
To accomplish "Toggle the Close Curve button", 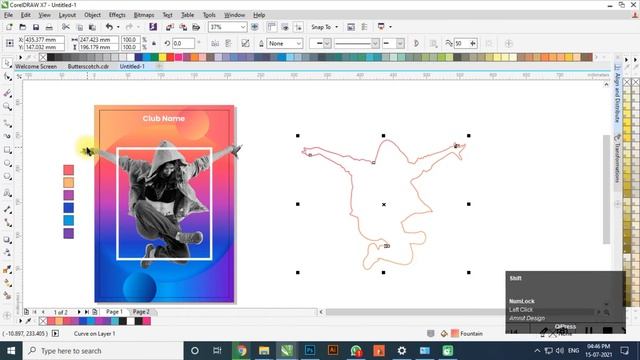I will (416, 43).
